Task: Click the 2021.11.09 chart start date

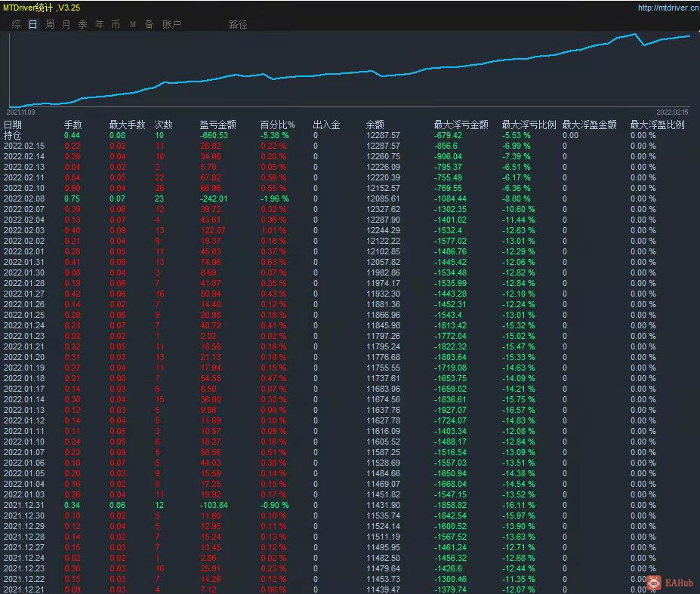Action: (20, 112)
